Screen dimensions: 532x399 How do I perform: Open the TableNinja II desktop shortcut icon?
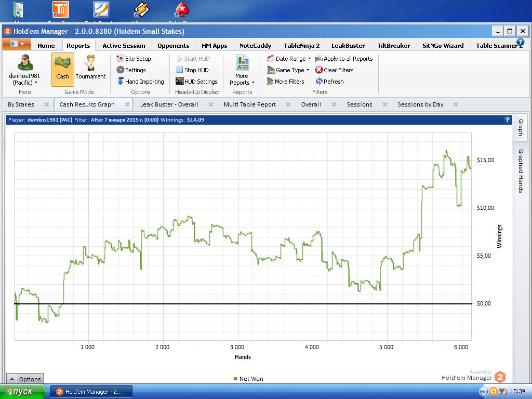61,10
